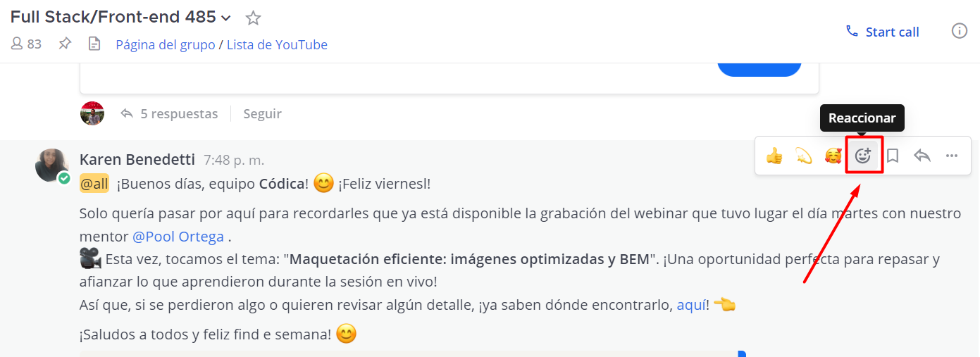React with the dizzy star emoji
Screen dimensions: 980x357
(x=804, y=156)
